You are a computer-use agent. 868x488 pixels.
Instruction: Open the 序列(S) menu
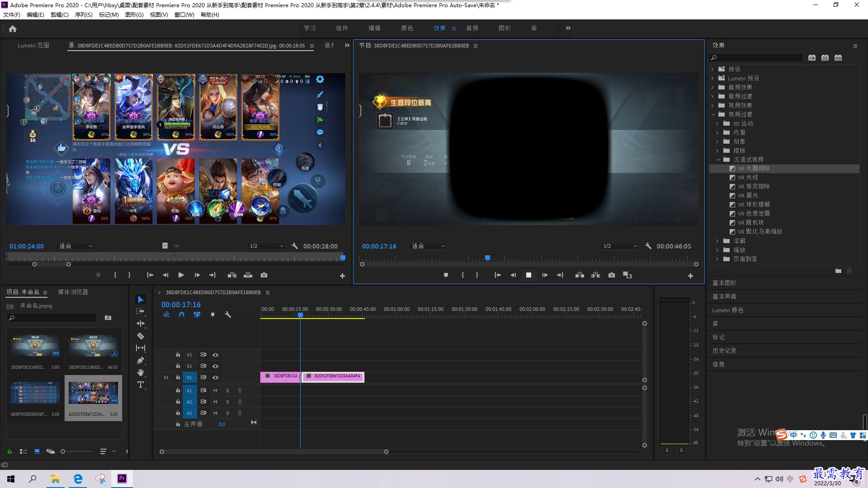click(84, 14)
